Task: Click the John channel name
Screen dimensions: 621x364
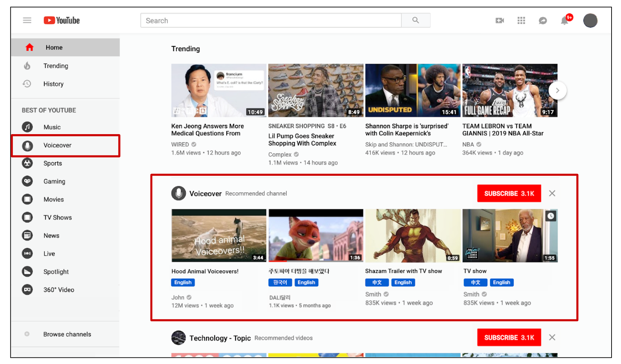Action: click(x=178, y=297)
